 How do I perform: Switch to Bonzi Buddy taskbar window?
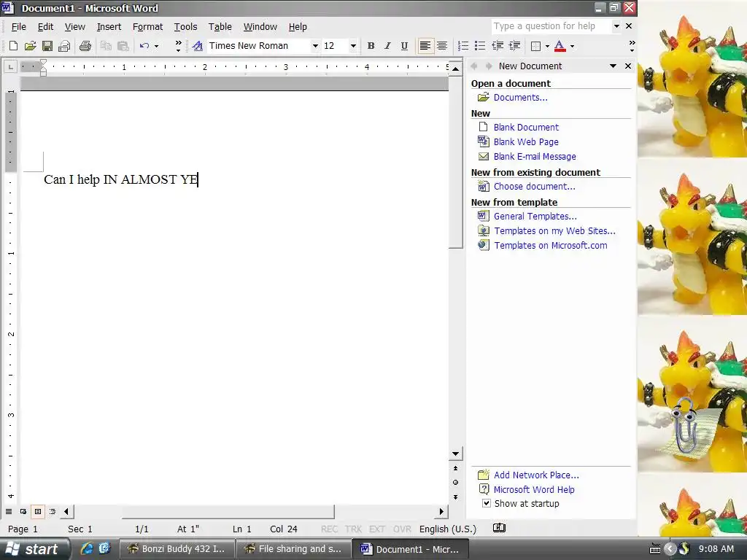[177, 549]
